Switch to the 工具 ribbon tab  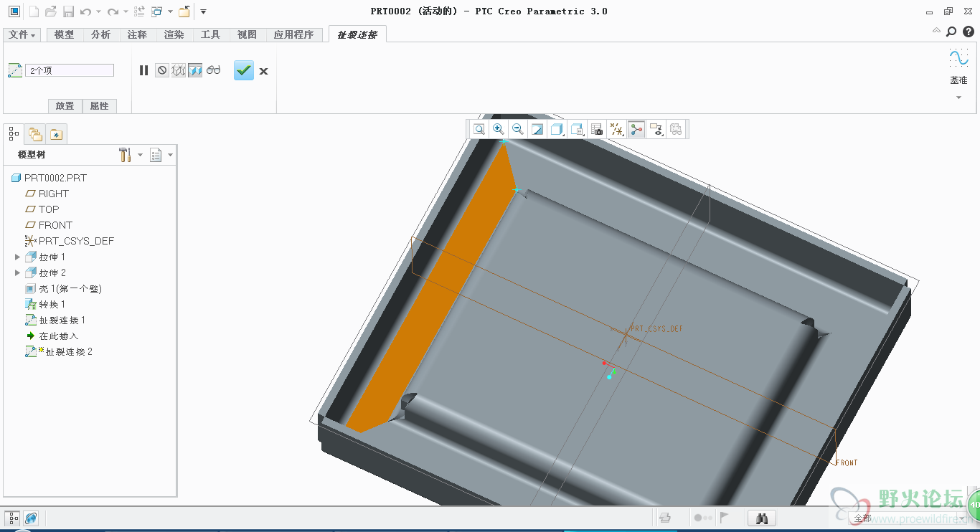211,34
